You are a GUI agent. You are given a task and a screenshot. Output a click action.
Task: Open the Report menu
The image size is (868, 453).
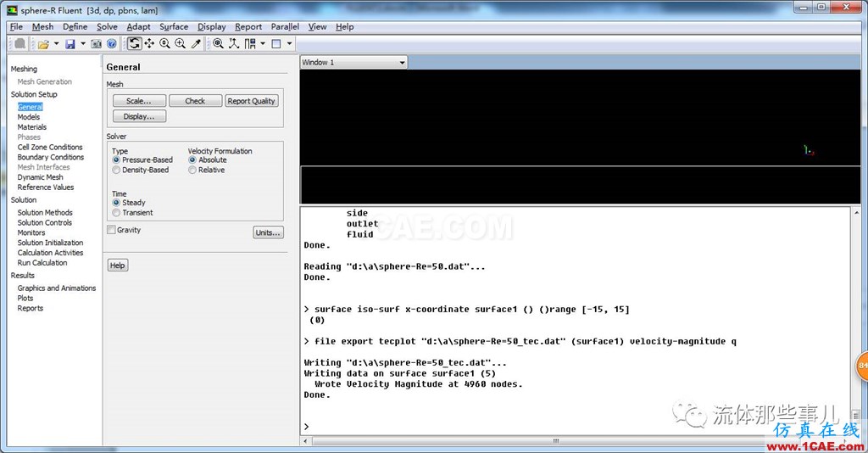248,26
